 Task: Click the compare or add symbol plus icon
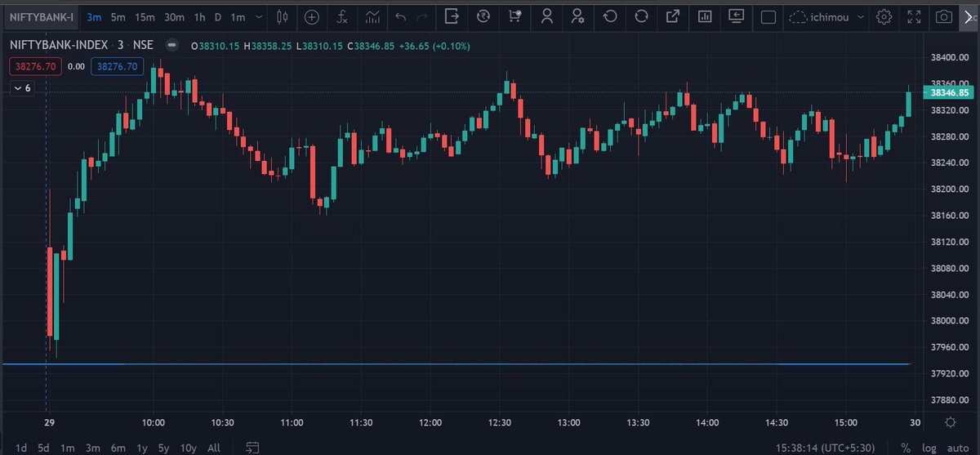click(x=313, y=16)
